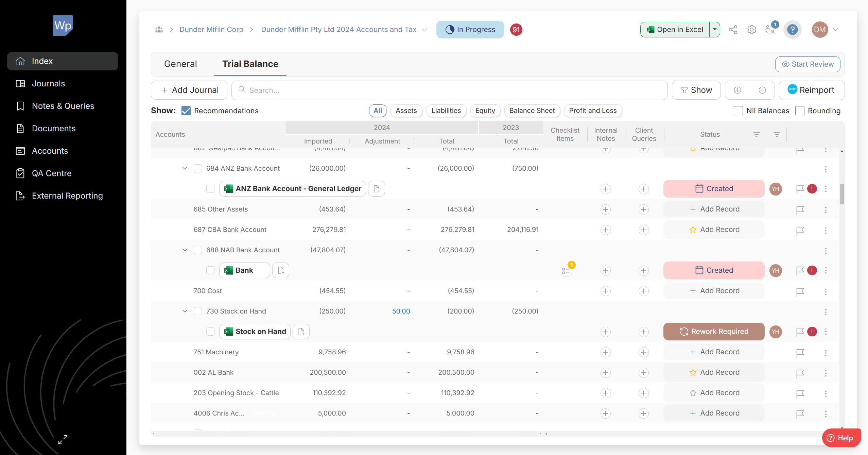Open External Reporting in the sidebar
Image resolution: width=868 pixels, height=455 pixels.
[x=63, y=196]
